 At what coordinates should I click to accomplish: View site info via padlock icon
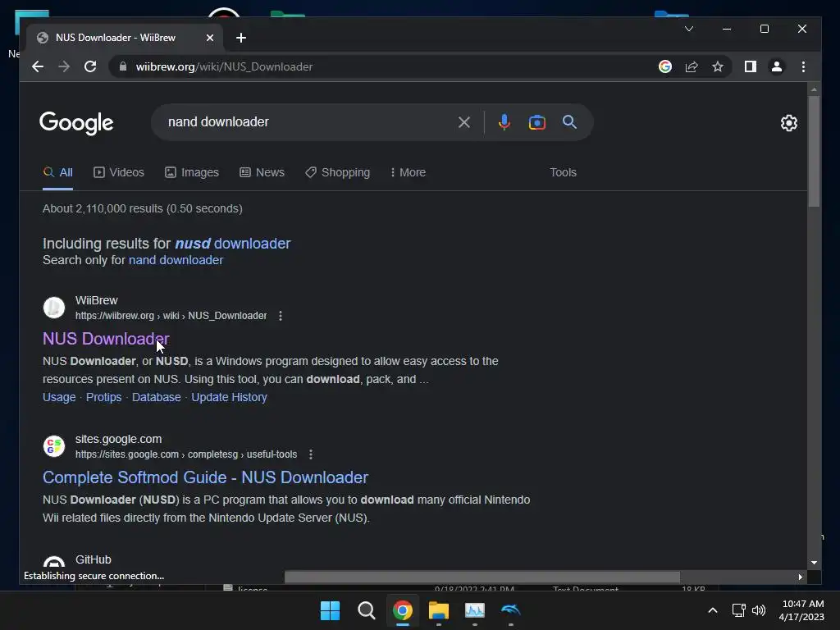(x=123, y=66)
